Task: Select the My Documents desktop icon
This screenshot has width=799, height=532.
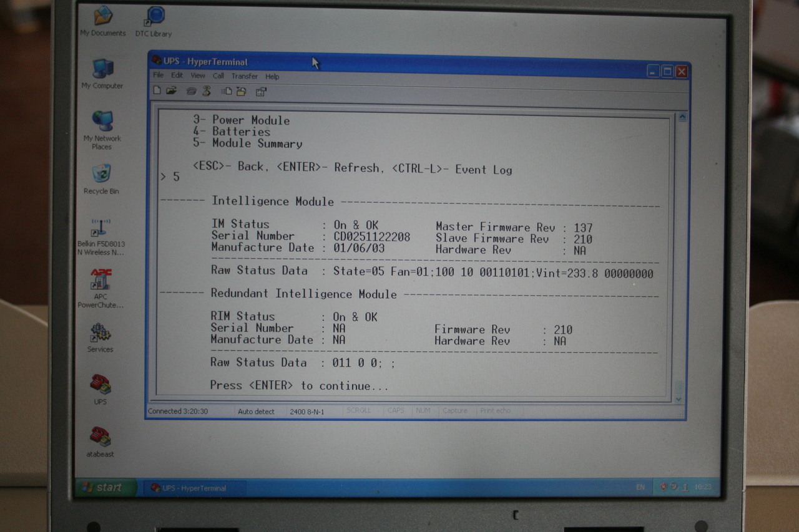Action: 102,21
